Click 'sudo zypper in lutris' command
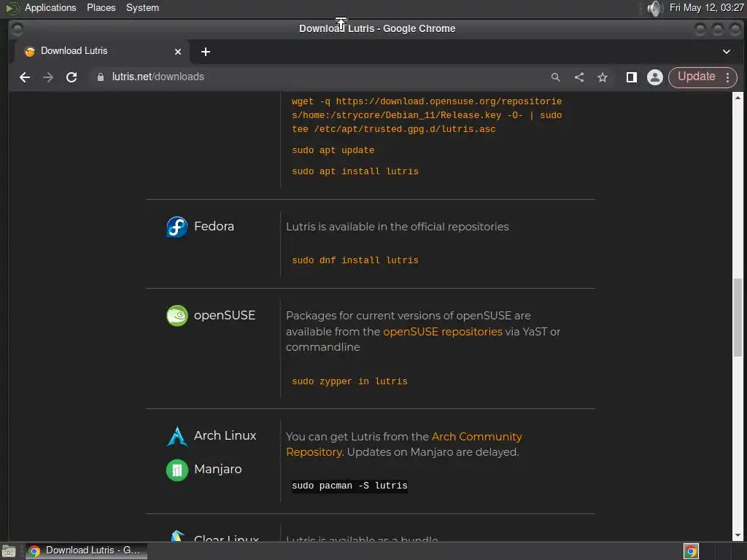The width and height of the screenshot is (747, 560). [x=349, y=381]
